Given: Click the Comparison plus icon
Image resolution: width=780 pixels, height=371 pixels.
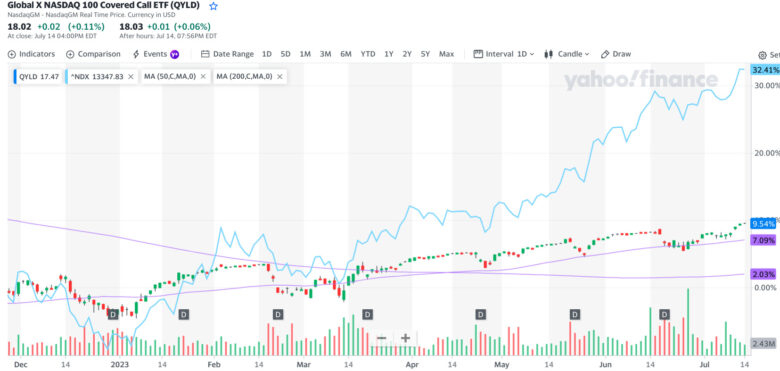Looking at the screenshot, I should (x=70, y=54).
